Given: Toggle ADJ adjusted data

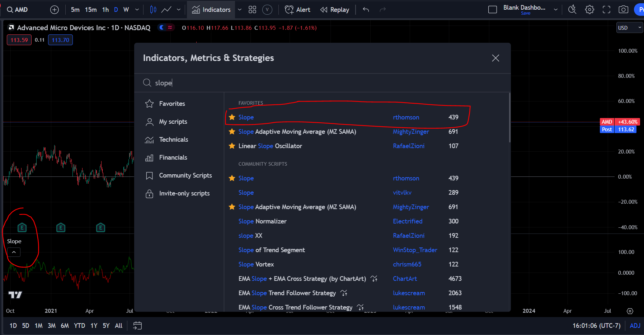Looking at the screenshot, I should click(635, 326).
